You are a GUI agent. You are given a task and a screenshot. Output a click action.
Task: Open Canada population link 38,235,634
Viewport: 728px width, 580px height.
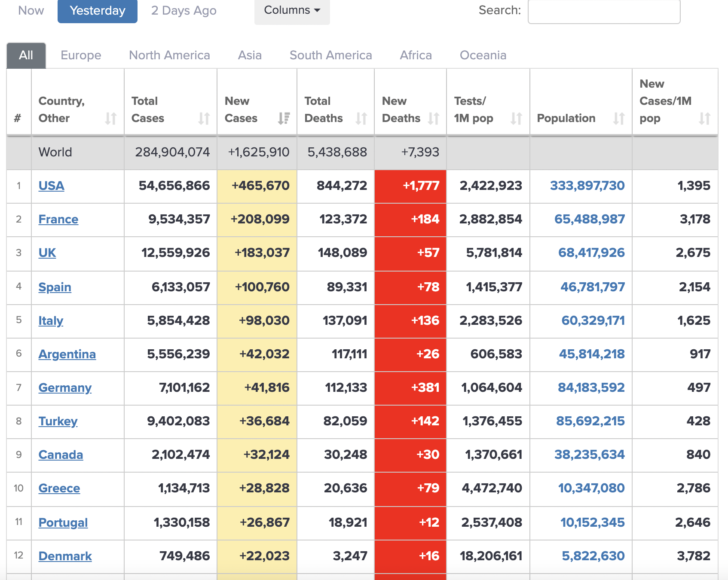tap(590, 455)
